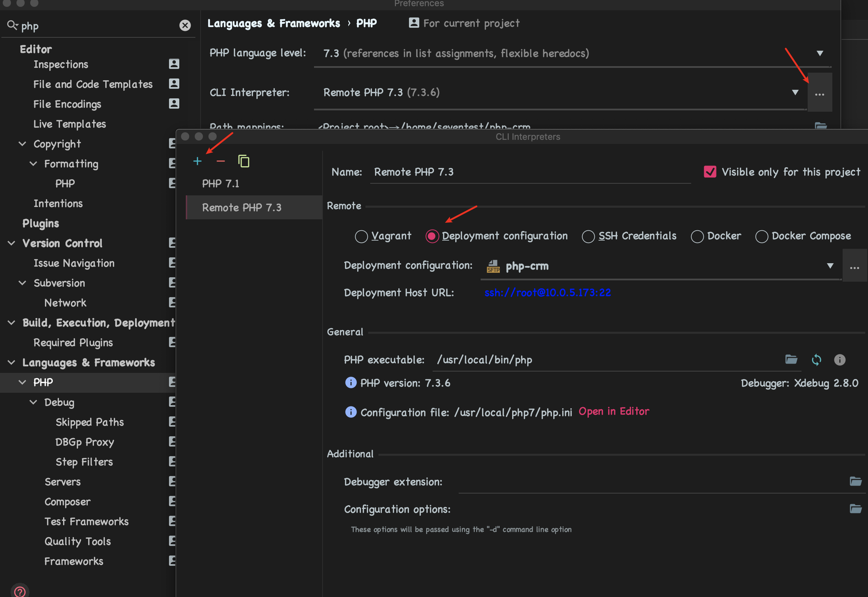The image size is (868, 597).
Task: Click the minus icon to remove interpreter
Action: pos(220,161)
